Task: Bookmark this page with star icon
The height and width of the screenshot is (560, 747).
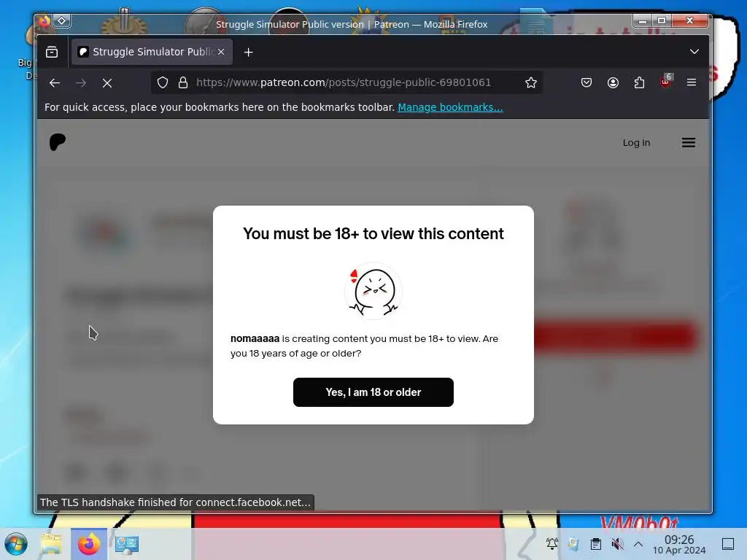Action: coord(531,83)
